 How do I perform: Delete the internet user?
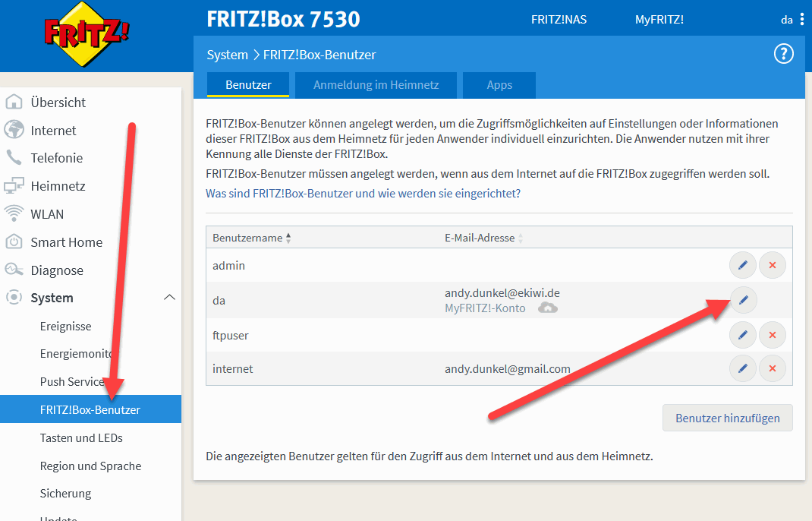point(772,368)
